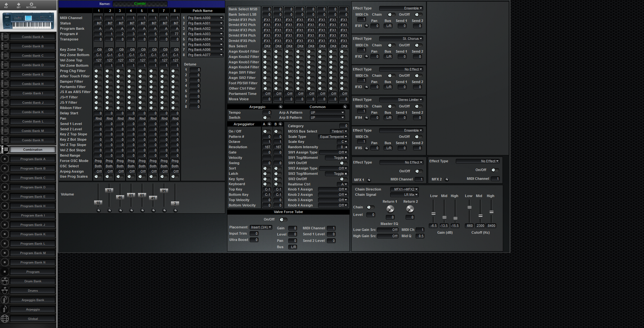Screen dimensions: 644x328
Task: Open the Chain Direction MFX1->MFX2 dropdown
Action: pos(405,189)
